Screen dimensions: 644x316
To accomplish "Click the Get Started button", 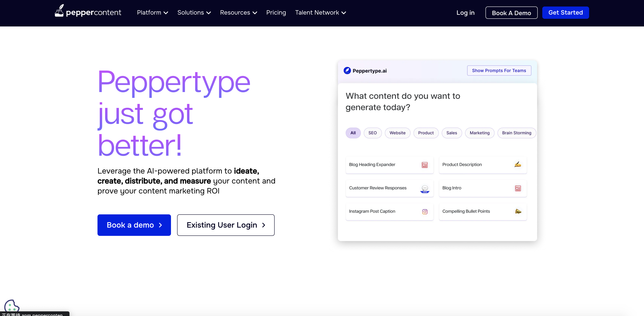I will (x=565, y=12).
